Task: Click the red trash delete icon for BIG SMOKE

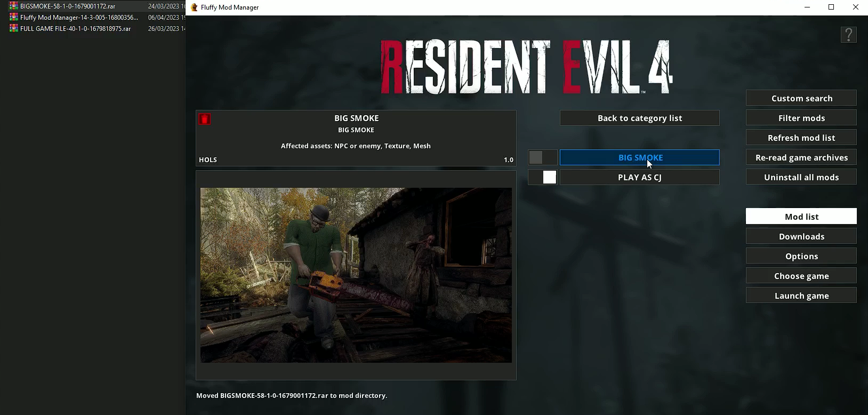Action: coord(204,119)
